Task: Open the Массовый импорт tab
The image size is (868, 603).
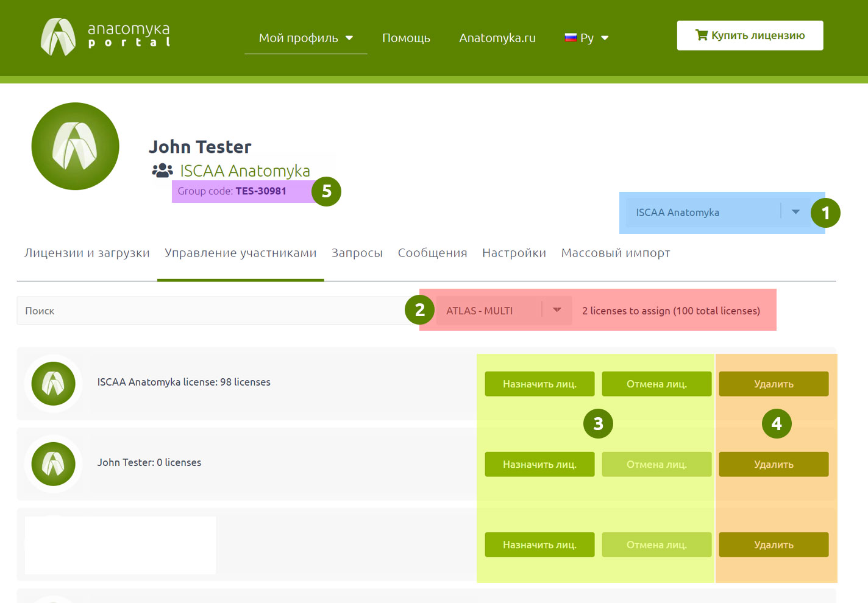Action: click(x=616, y=253)
